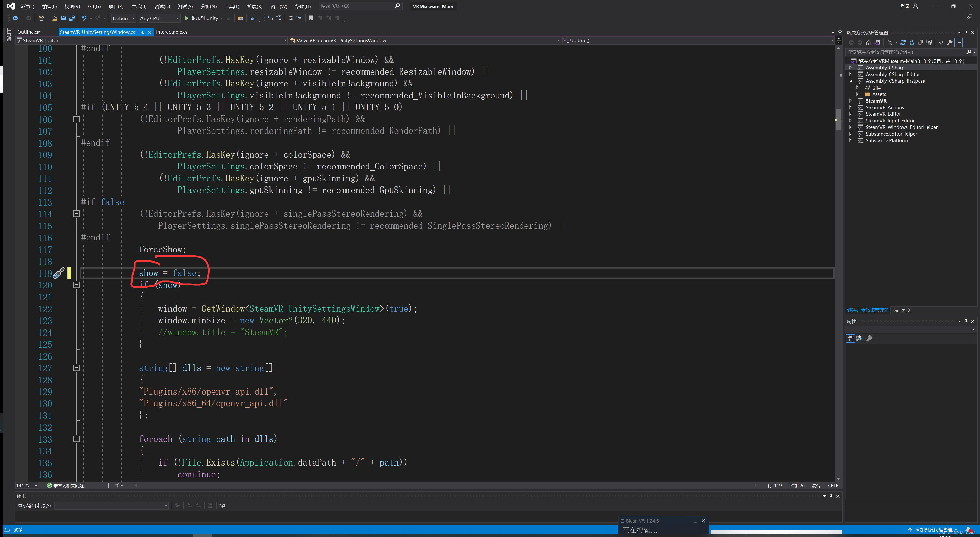Click the new project icon in toolbar

[41, 18]
